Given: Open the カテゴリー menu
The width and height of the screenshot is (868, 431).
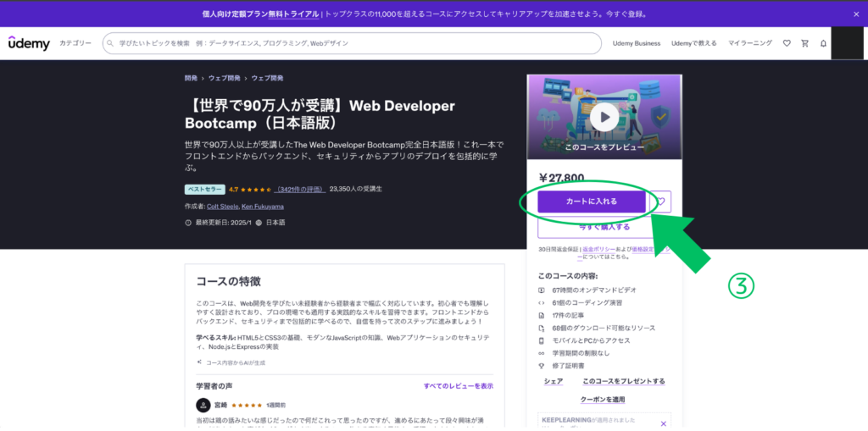Looking at the screenshot, I should tap(75, 43).
